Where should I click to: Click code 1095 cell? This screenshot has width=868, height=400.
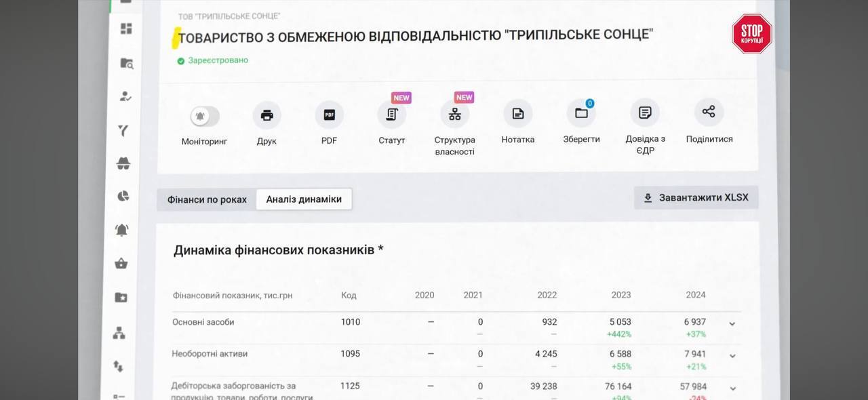[x=351, y=354]
